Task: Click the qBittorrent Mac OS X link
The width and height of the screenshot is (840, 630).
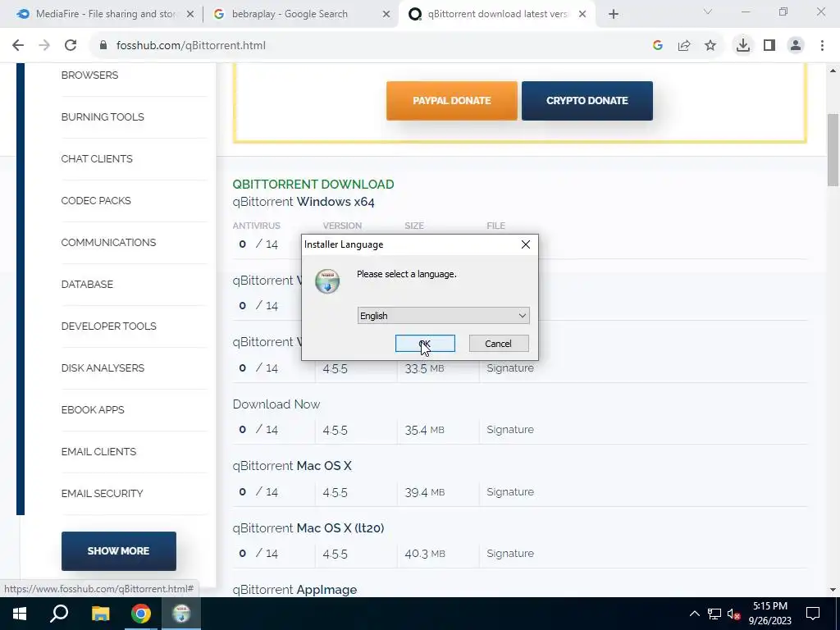Action: (292, 466)
